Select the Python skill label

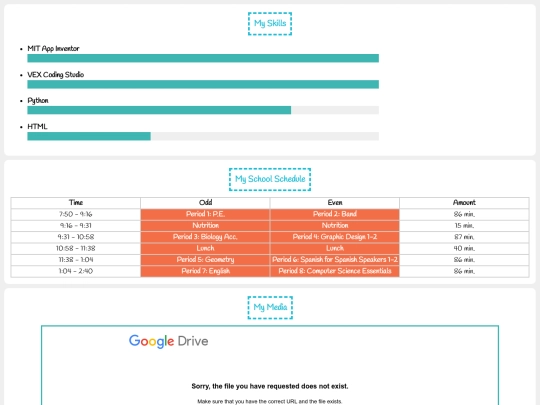pos(38,101)
